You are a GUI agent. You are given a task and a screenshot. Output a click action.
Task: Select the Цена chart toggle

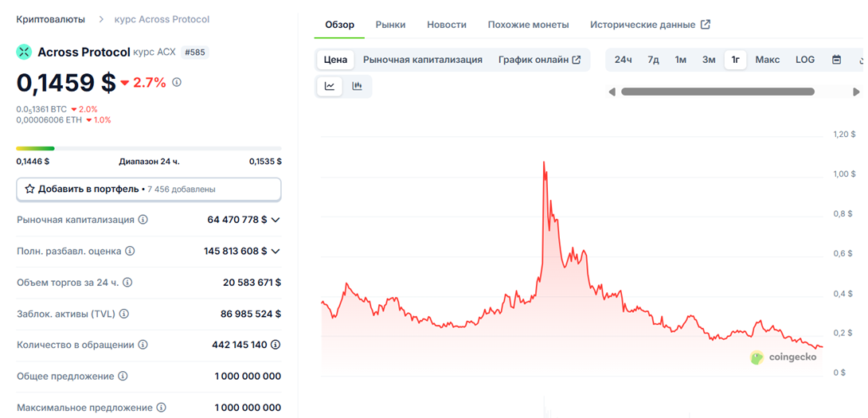[335, 60]
